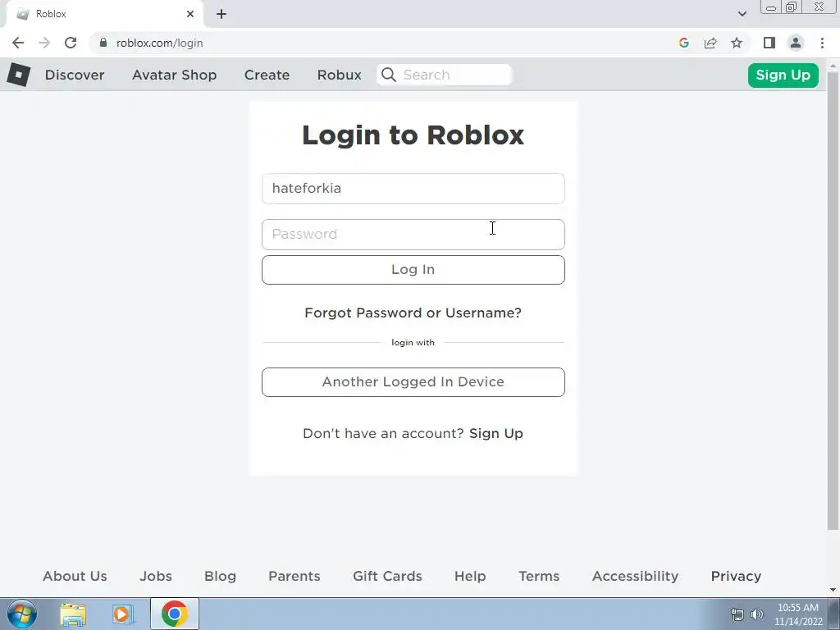Open the Windows Start menu
This screenshot has width=840, height=630.
point(21,614)
